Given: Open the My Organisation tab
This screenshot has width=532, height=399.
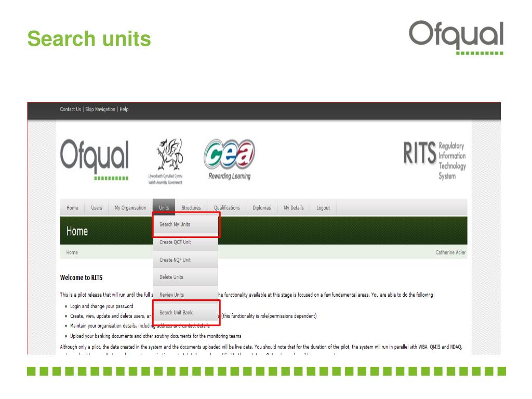Looking at the screenshot, I should (130, 208).
